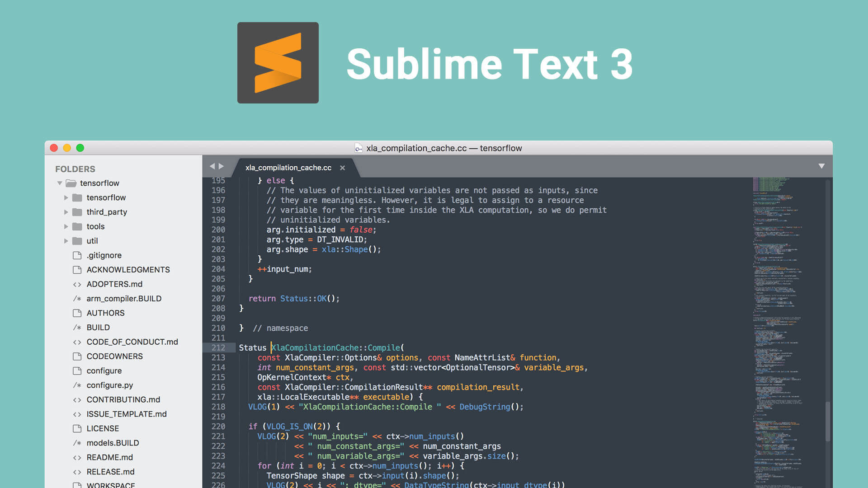Open LICENSE from sidebar
This screenshot has width=868, height=488.
(x=103, y=429)
